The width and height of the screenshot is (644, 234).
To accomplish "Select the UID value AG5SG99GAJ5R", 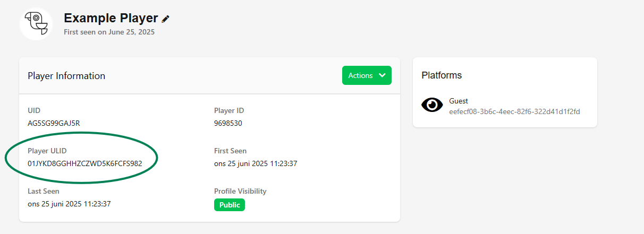I will (54, 123).
